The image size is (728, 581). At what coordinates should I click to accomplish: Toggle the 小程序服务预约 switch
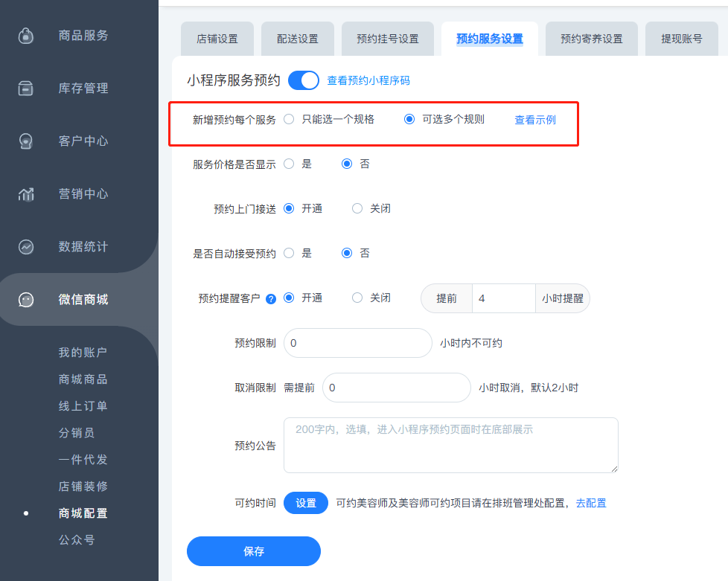click(303, 80)
